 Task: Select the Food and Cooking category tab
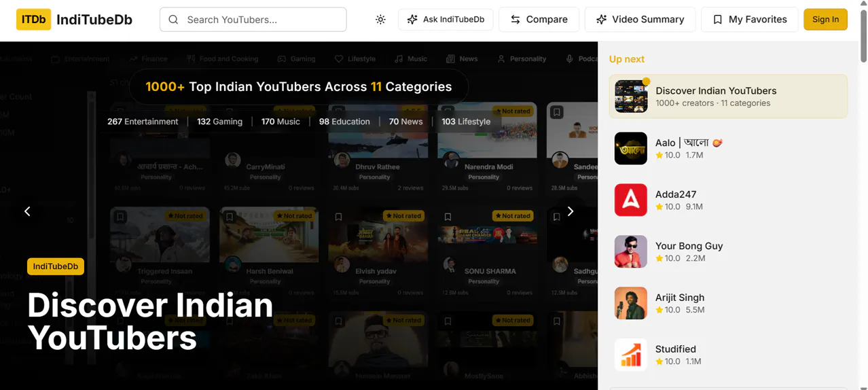[222, 59]
